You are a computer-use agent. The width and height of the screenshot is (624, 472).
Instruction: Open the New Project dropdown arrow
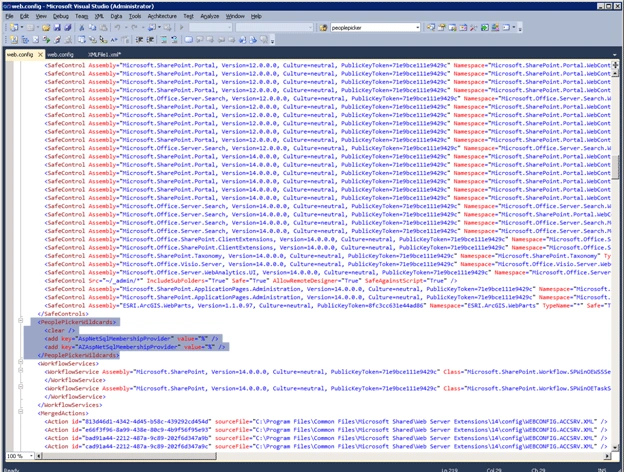pos(22,27)
